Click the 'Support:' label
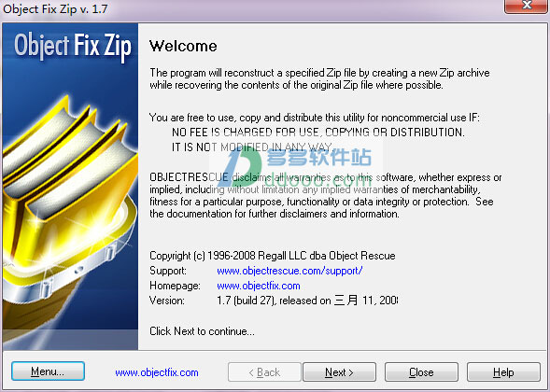550x392 pixels. [x=168, y=271]
